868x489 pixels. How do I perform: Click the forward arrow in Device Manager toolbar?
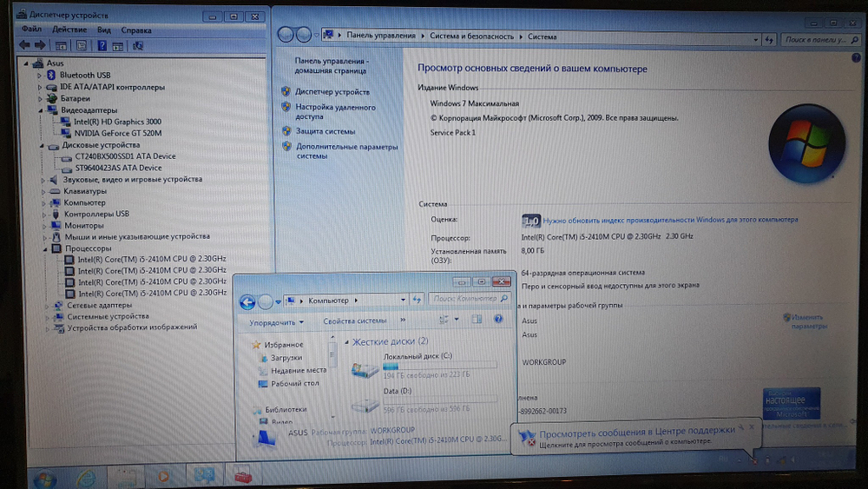[40, 45]
